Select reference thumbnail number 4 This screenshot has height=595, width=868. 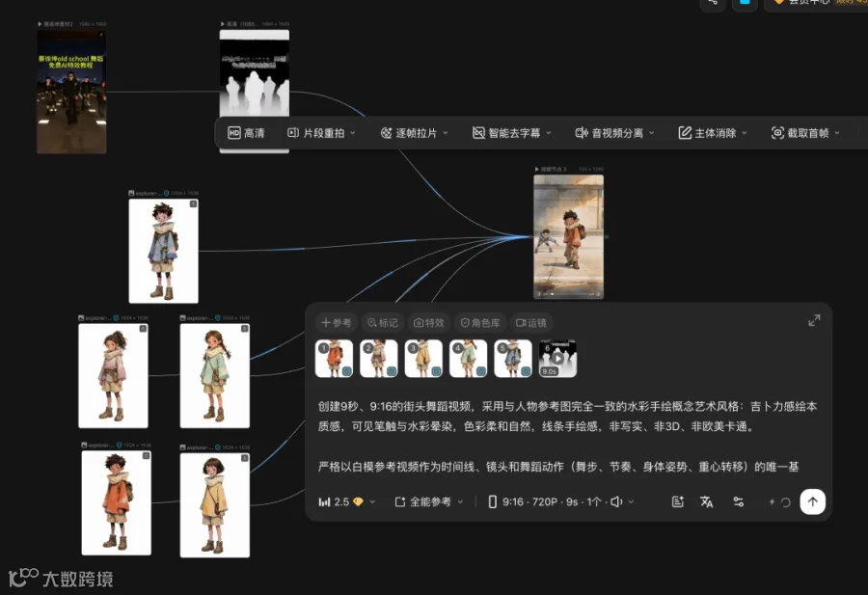click(469, 359)
